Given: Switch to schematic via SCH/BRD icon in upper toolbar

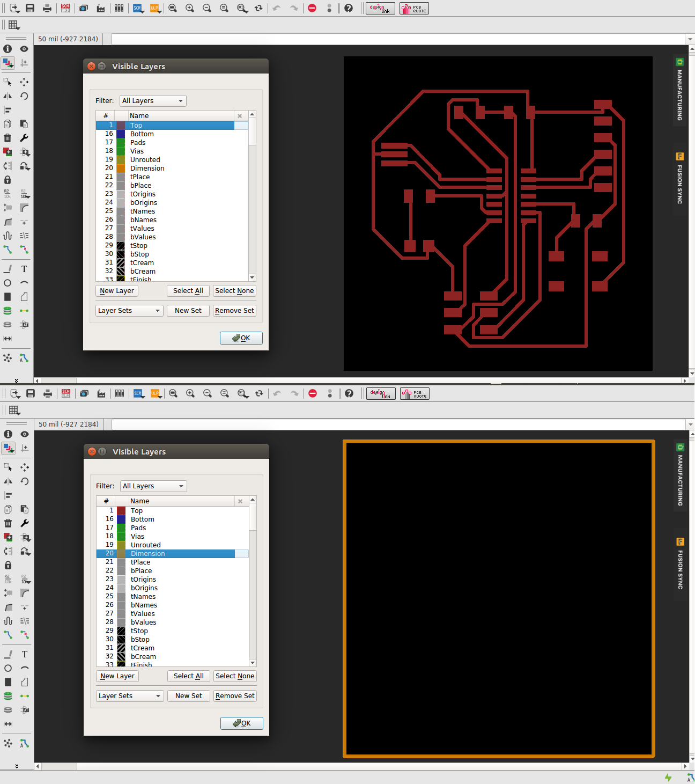Looking at the screenshot, I should pos(65,8).
